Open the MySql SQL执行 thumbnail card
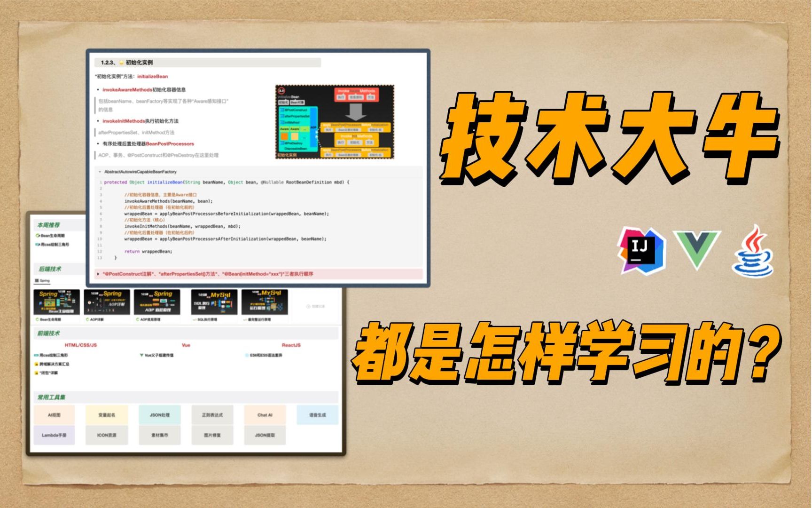The height and width of the screenshot is (508, 812). [x=214, y=302]
